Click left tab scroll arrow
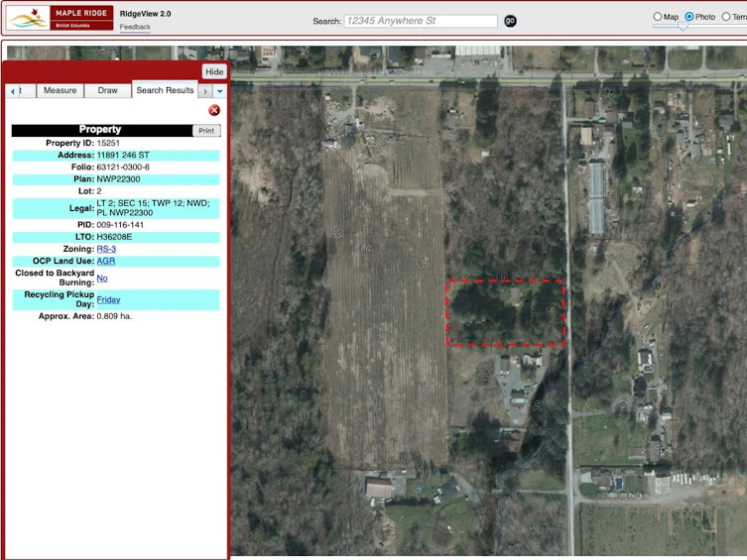The height and width of the screenshot is (560, 747). (12, 91)
